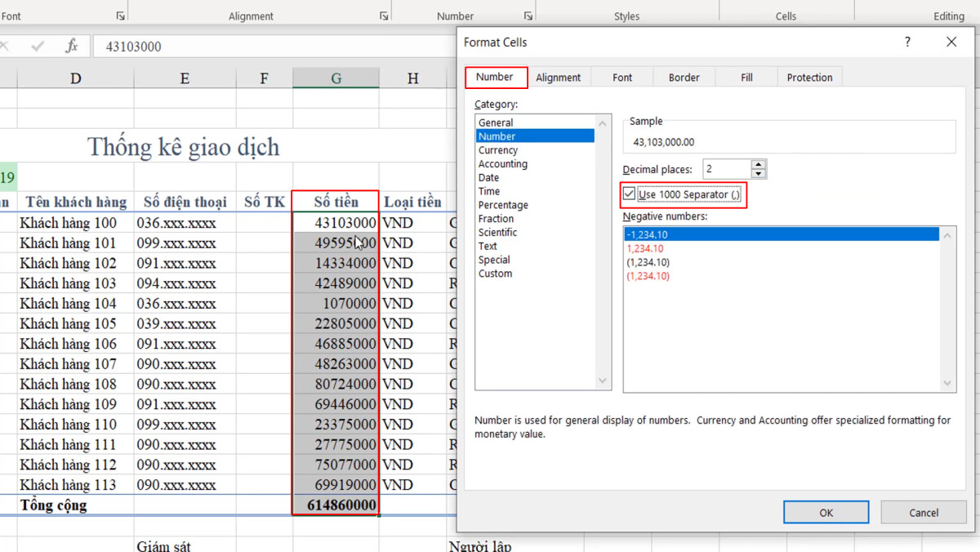The width and height of the screenshot is (980, 552).
Task: Click the Số tiền header cell
Action: coord(336,202)
